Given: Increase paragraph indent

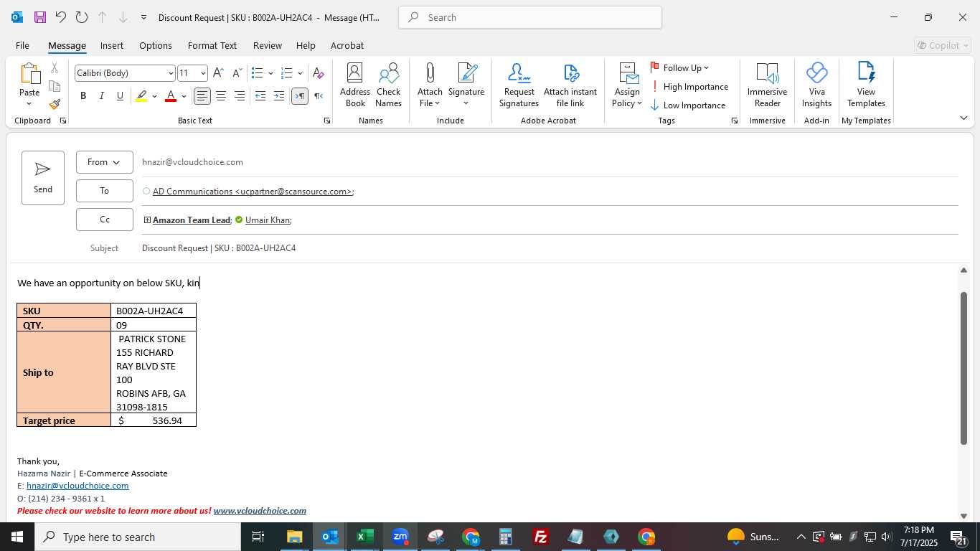Looking at the screenshot, I should click(279, 96).
